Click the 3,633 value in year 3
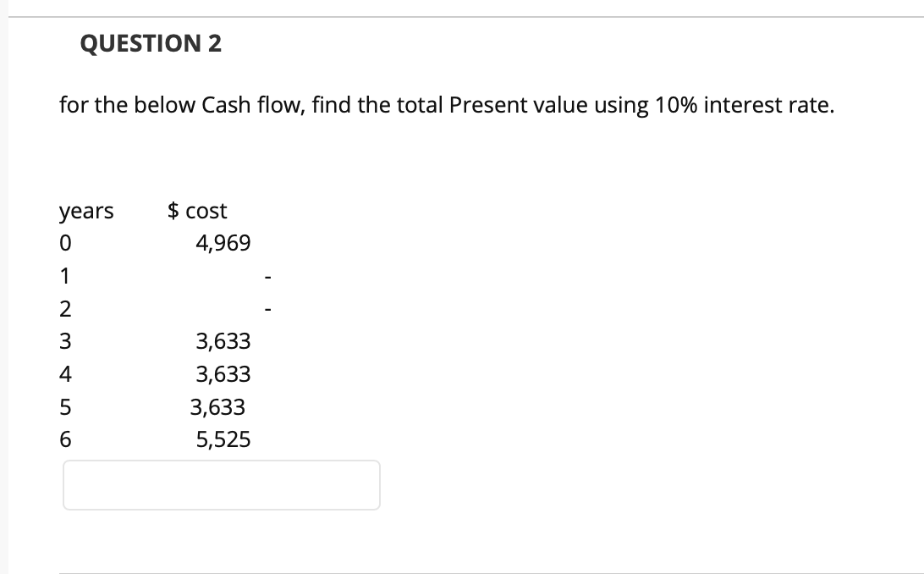 click(x=223, y=341)
